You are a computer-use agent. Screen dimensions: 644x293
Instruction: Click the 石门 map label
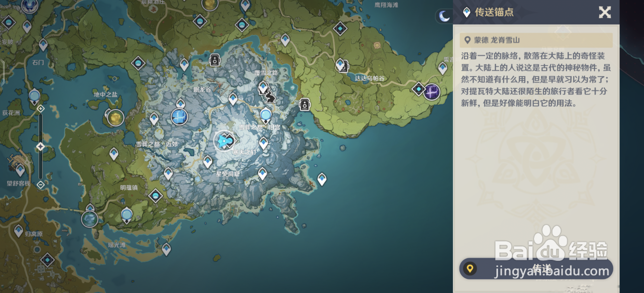click(x=38, y=62)
